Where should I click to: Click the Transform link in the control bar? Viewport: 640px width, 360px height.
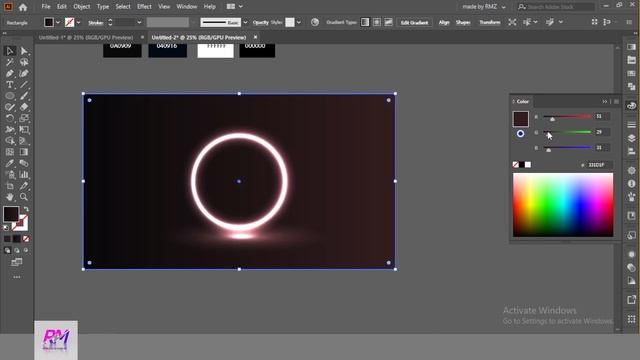click(490, 22)
